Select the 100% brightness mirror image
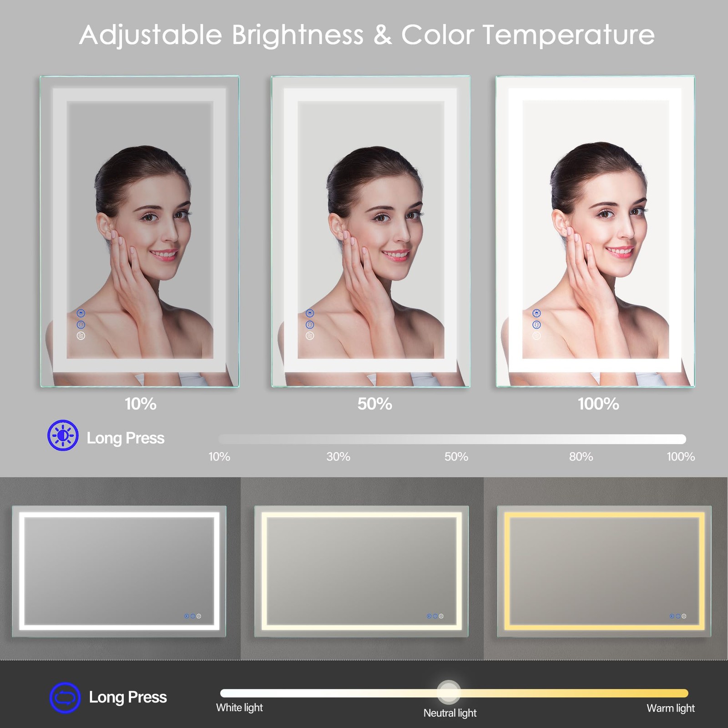 pos(595,232)
